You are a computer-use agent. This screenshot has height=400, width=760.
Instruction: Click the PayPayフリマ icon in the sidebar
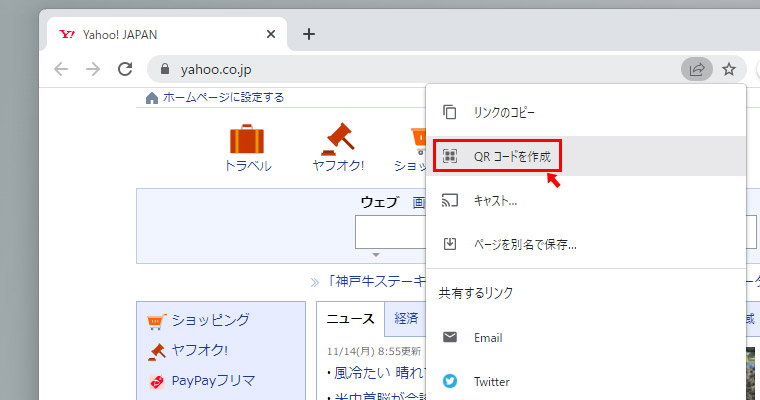(x=157, y=382)
